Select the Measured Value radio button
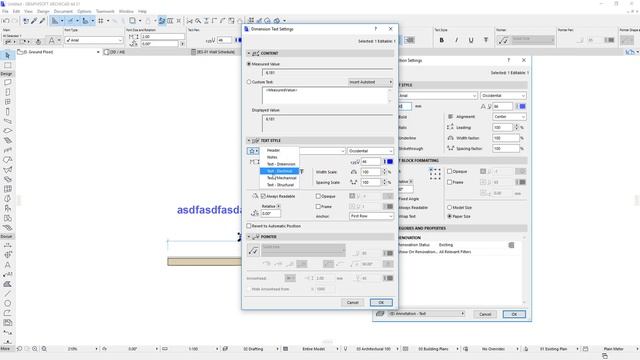640x360 pixels. [249, 64]
